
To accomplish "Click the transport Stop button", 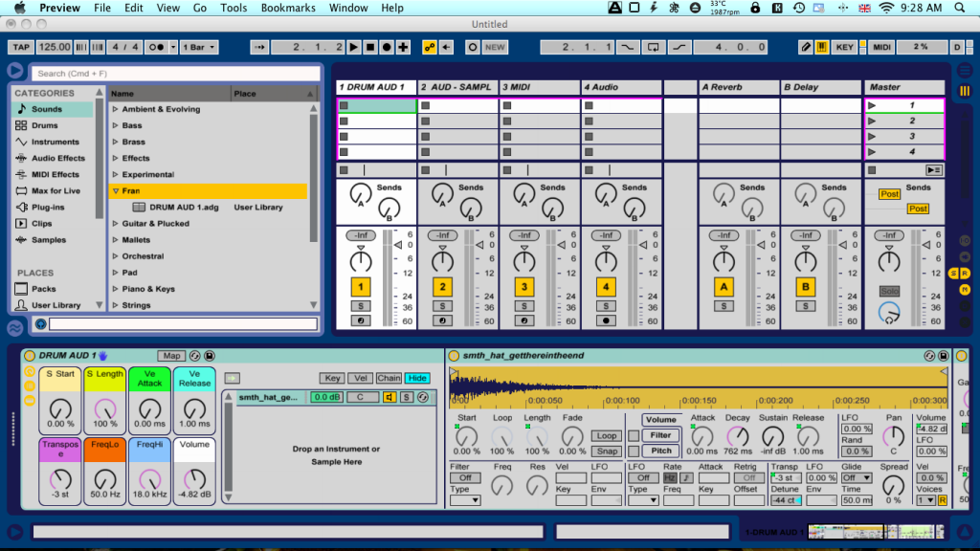I will point(370,47).
